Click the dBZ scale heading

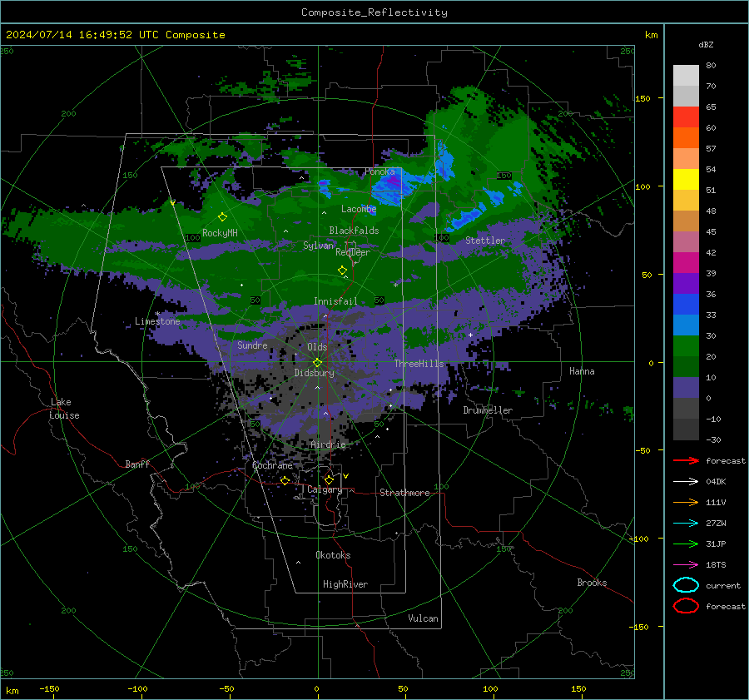tap(706, 44)
